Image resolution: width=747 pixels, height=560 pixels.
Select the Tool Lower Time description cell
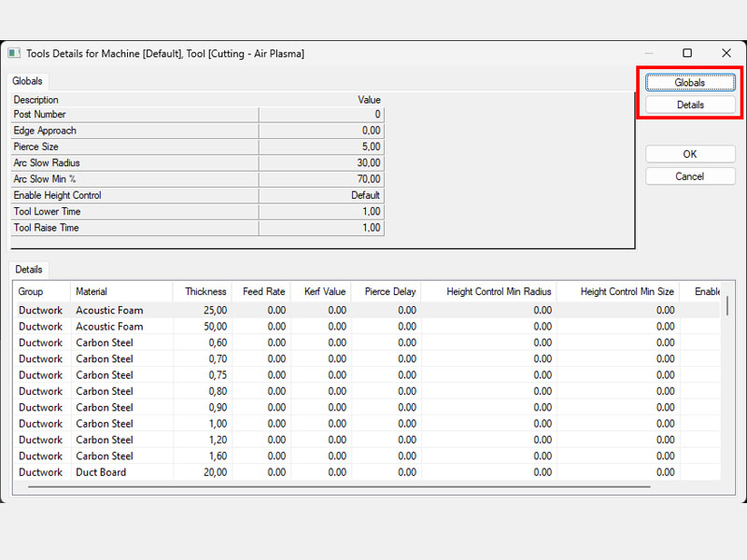[x=134, y=212]
